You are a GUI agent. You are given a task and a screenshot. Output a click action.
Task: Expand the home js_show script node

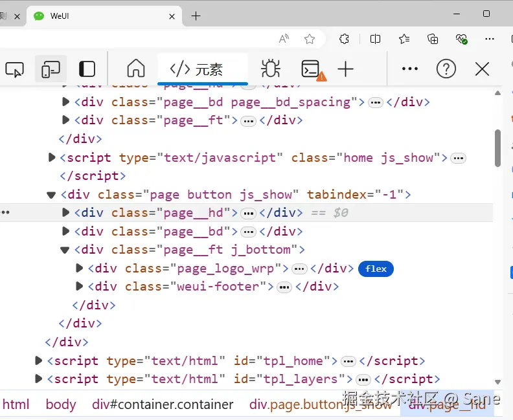tap(51, 157)
